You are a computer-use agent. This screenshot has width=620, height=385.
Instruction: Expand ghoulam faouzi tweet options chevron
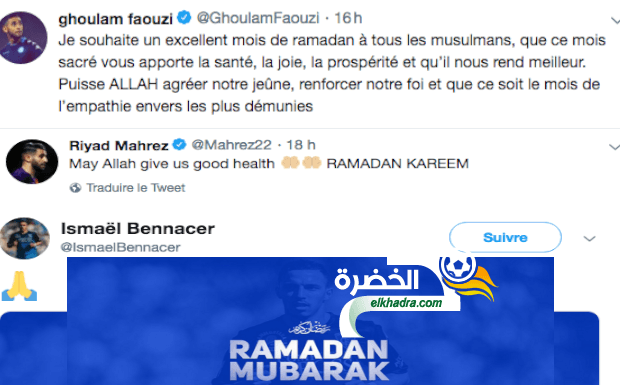coord(615,20)
